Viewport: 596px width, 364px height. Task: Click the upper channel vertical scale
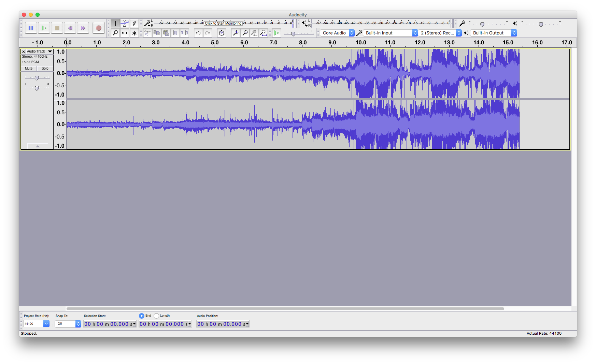click(x=60, y=73)
